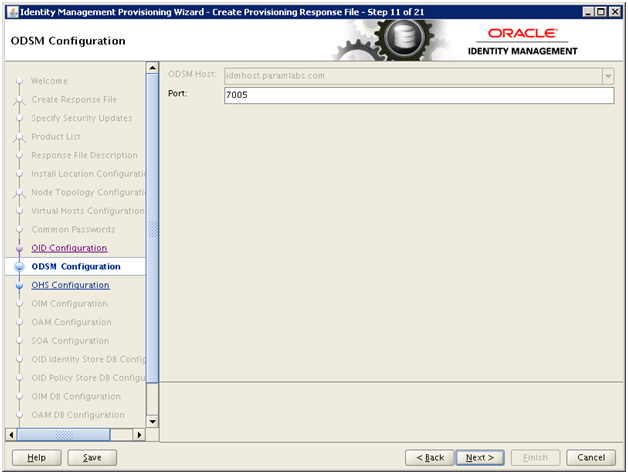Save the response file progress
This screenshot has height=474, width=628.
[x=92, y=457]
